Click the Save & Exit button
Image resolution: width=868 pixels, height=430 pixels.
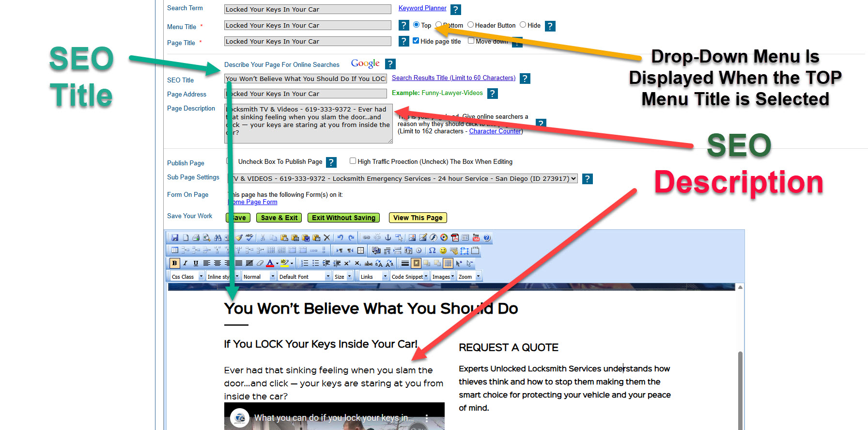click(x=279, y=218)
